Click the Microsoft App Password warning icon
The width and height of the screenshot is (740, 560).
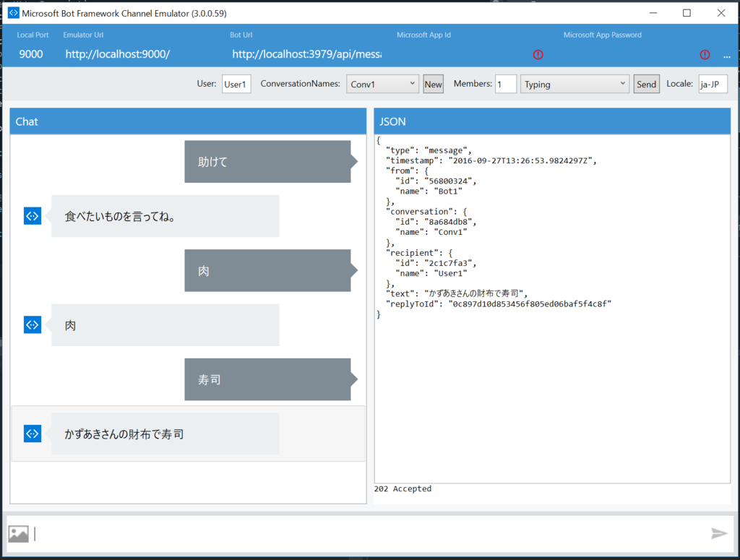[705, 55]
